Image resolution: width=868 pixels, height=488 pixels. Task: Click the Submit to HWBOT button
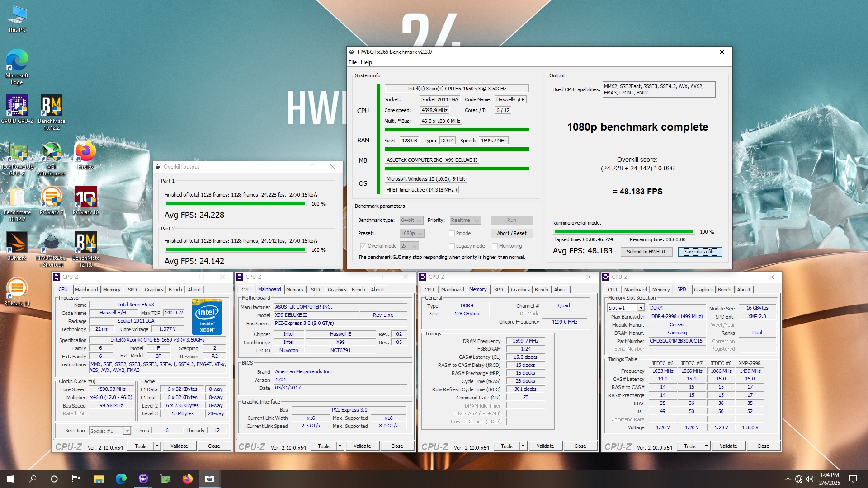[646, 252]
